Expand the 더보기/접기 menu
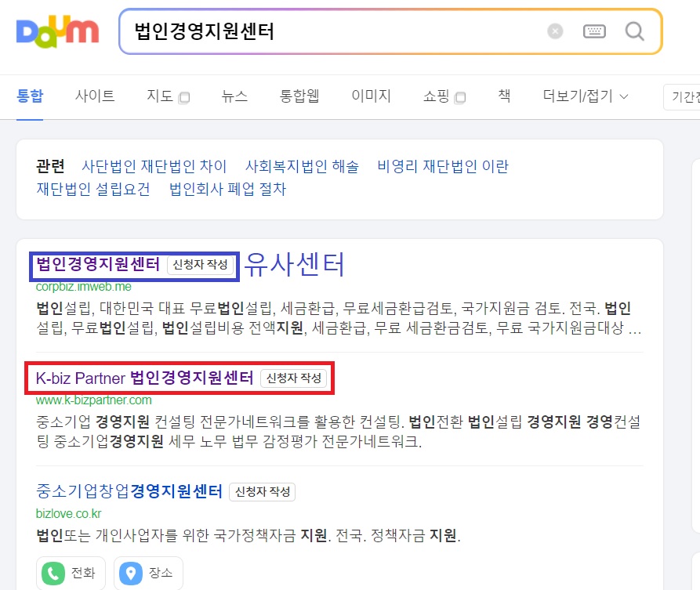Viewport: 700px width, 590px height. coord(586,96)
